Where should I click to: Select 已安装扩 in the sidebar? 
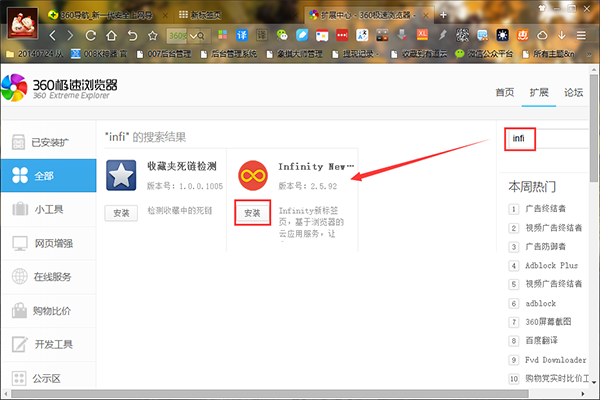49,142
